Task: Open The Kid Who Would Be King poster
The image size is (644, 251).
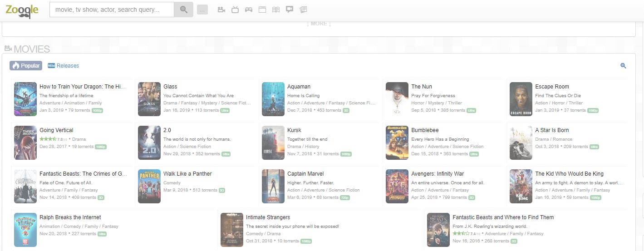Action: click(521, 187)
